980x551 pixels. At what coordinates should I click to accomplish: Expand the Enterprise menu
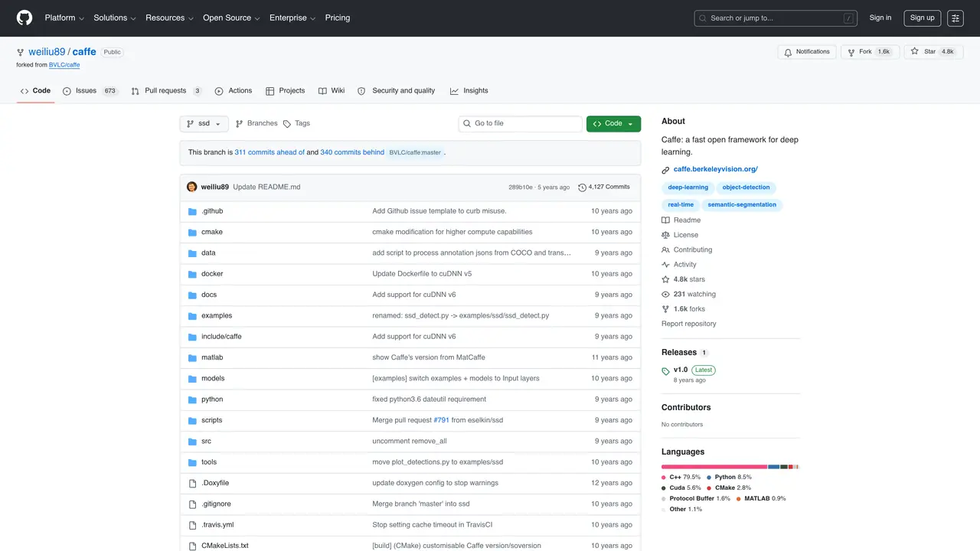click(292, 18)
